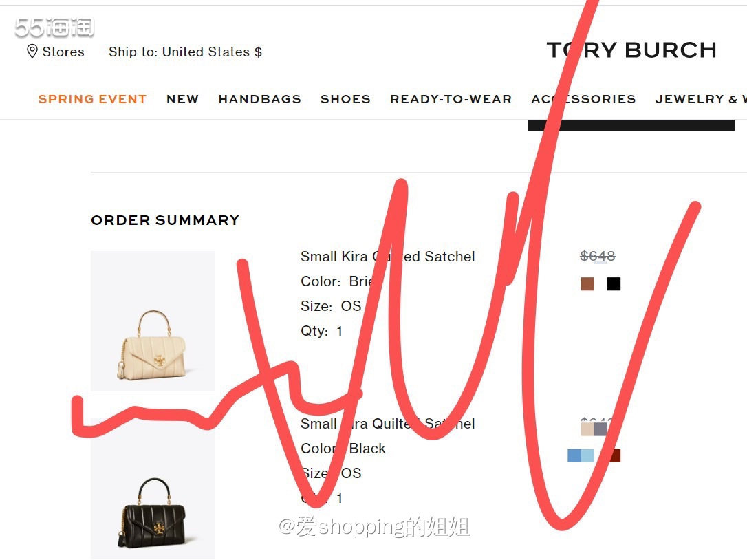Change Ship to United States setting
Image resolution: width=747 pixels, height=560 pixels.
tap(185, 52)
